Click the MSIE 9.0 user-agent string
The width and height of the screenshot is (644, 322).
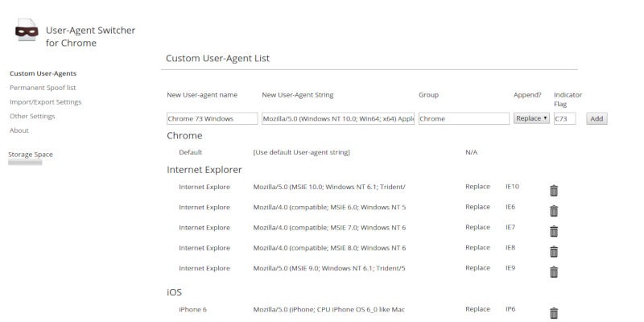[329, 268]
